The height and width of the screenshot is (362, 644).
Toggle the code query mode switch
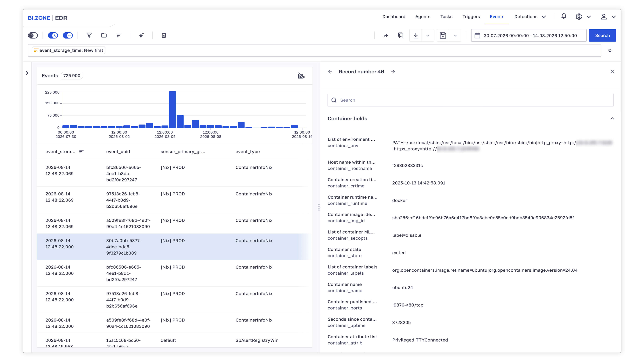(33, 36)
